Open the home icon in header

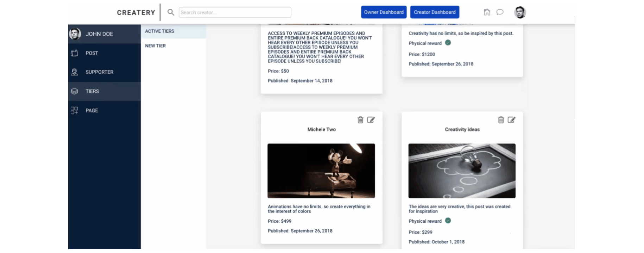point(487,12)
